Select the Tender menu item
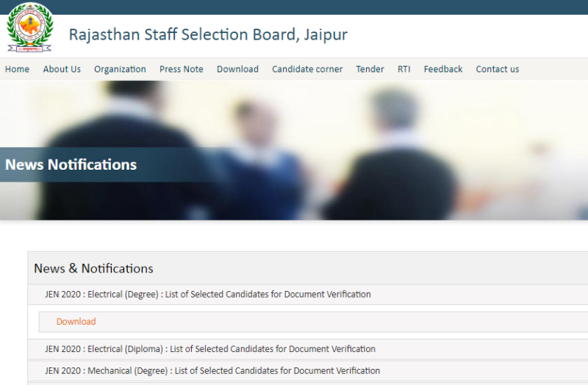Viewport: 588px width, 385px height. click(x=370, y=69)
